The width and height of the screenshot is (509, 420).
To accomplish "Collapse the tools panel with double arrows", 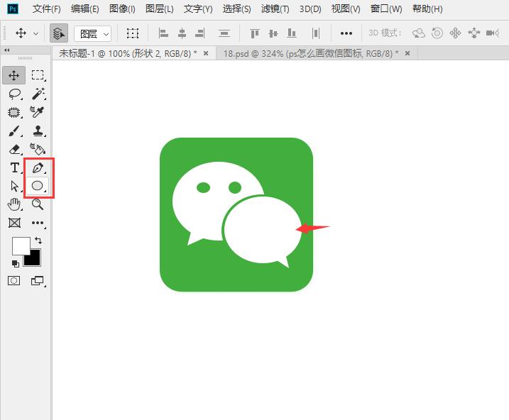I will point(6,50).
